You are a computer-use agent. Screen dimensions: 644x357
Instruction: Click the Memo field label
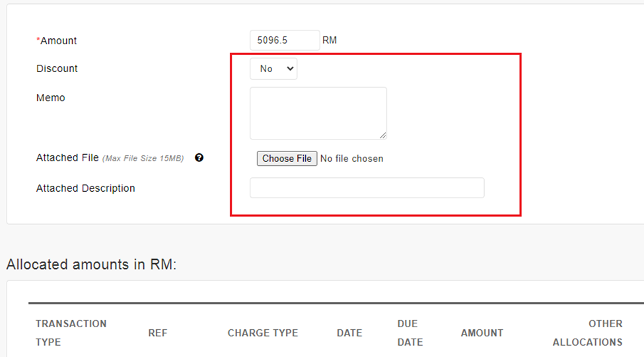click(x=51, y=98)
